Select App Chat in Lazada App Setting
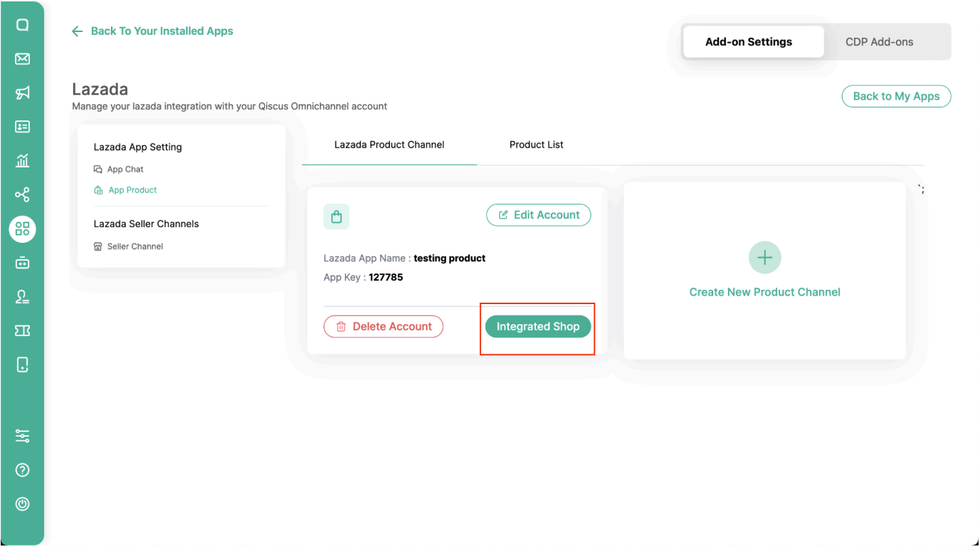980x547 pixels. (125, 170)
